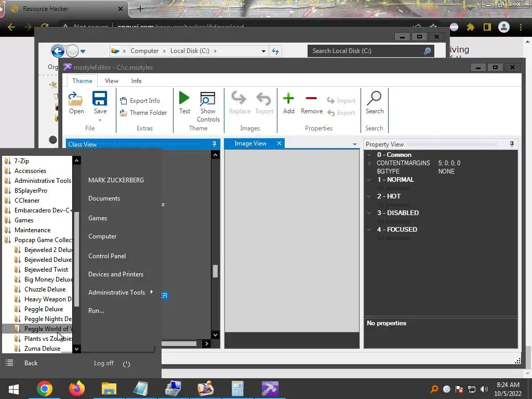This screenshot has width=532, height=399.
Task: Click Log off in Start menu
Action: click(x=104, y=363)
